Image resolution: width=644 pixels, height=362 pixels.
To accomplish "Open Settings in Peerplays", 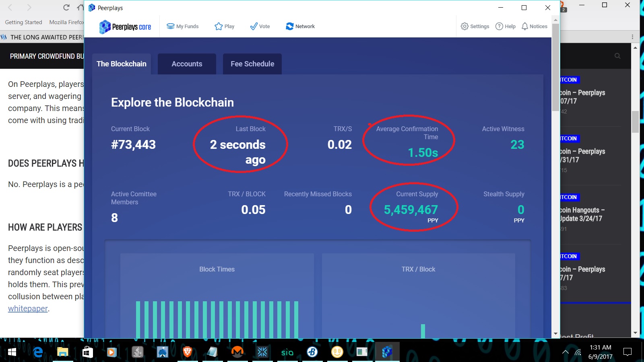I will pos(475,27).
